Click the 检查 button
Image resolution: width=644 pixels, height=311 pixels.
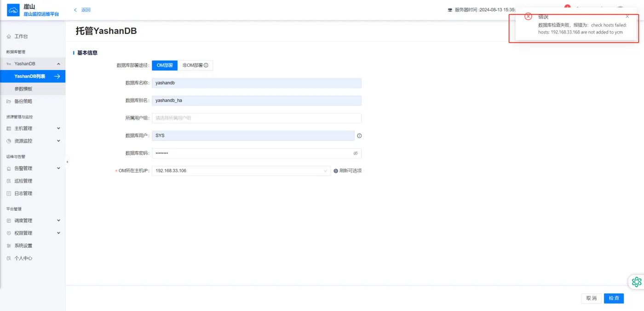(614, 298)
